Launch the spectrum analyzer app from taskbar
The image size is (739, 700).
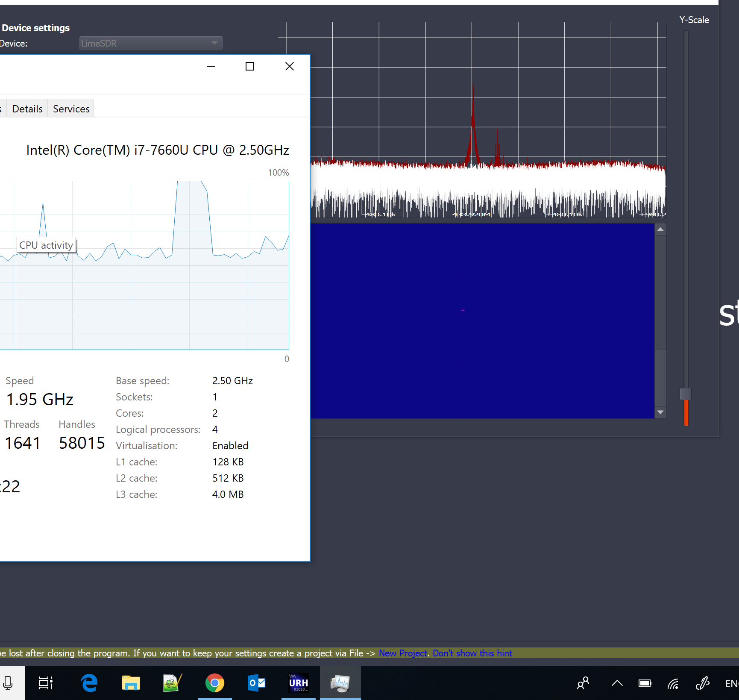click(x=340, y=682)
